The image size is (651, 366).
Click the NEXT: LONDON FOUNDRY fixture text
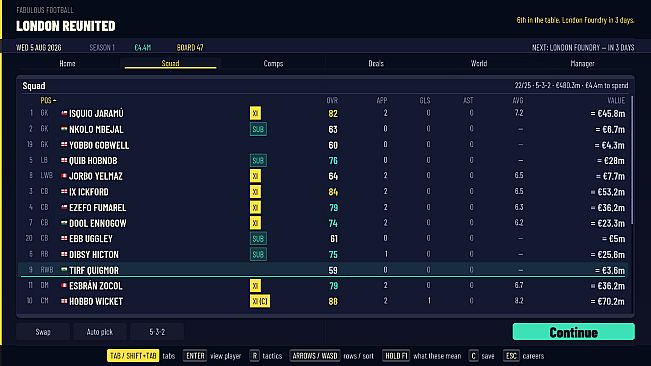click(583, 48)
